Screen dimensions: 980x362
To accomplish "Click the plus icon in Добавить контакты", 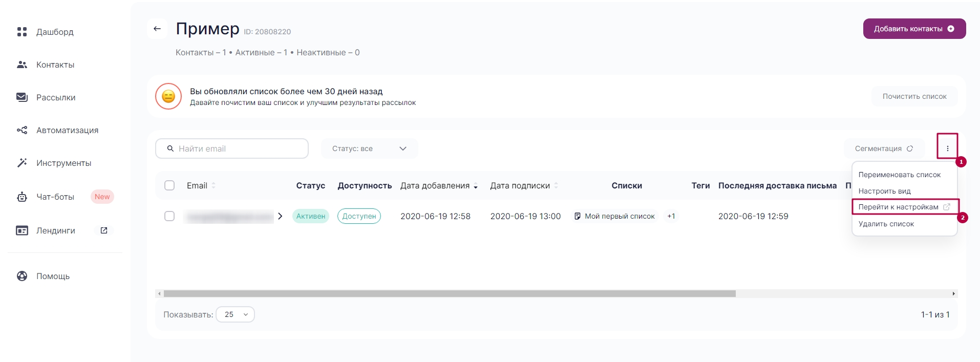I will [x=951, y=29].
